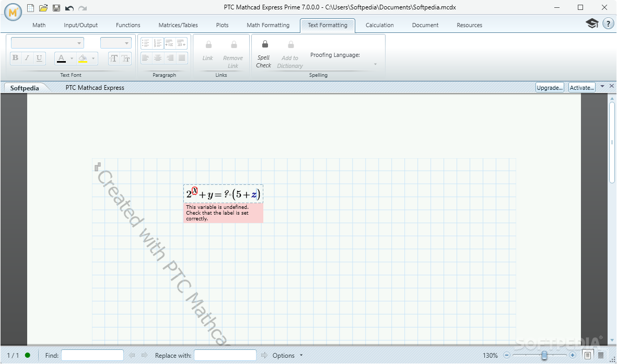Apply bulleted list formatting
Image resolution: width=617 pixels, height=364 pixels.
point(146,43)
